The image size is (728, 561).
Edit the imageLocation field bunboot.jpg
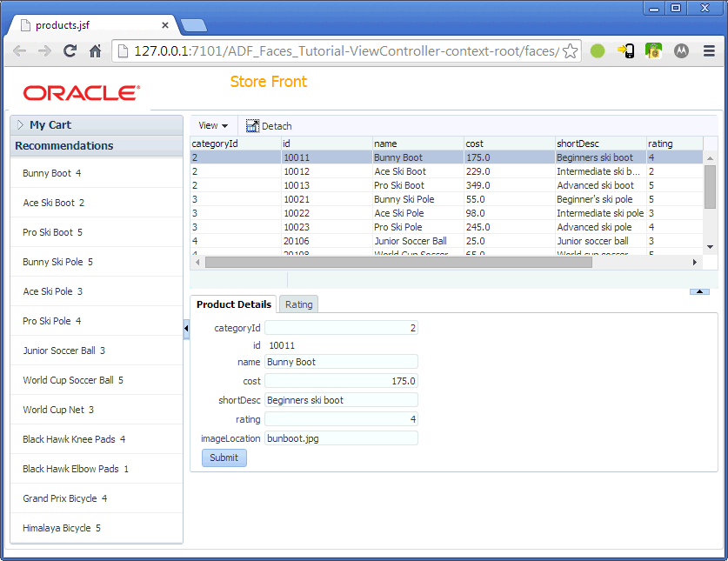tap(341, 438)
